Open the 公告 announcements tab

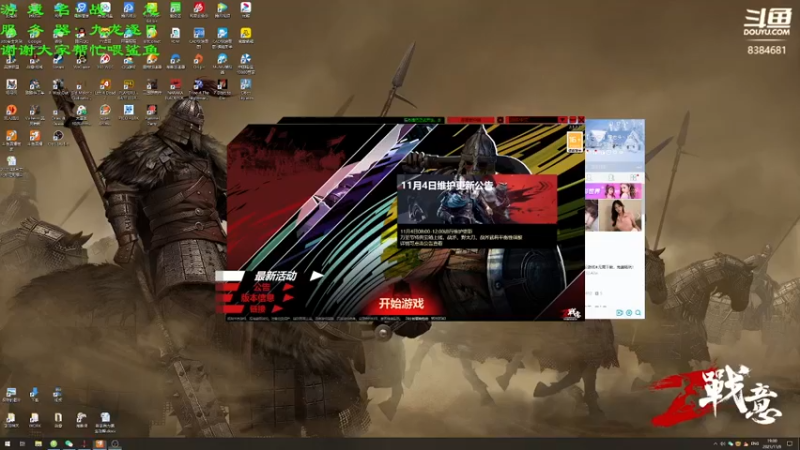(x=262, y=287)
